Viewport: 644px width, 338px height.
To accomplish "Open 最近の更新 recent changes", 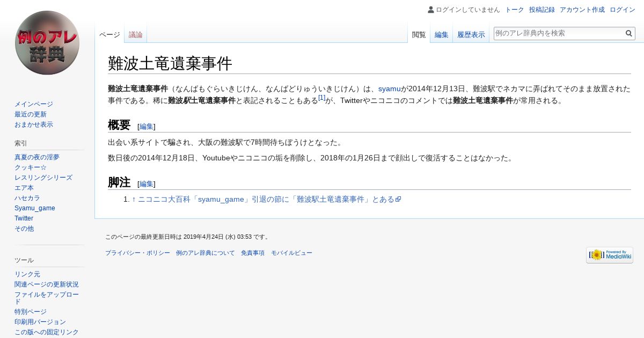I will pyautogui.click(x=31, y=114).
